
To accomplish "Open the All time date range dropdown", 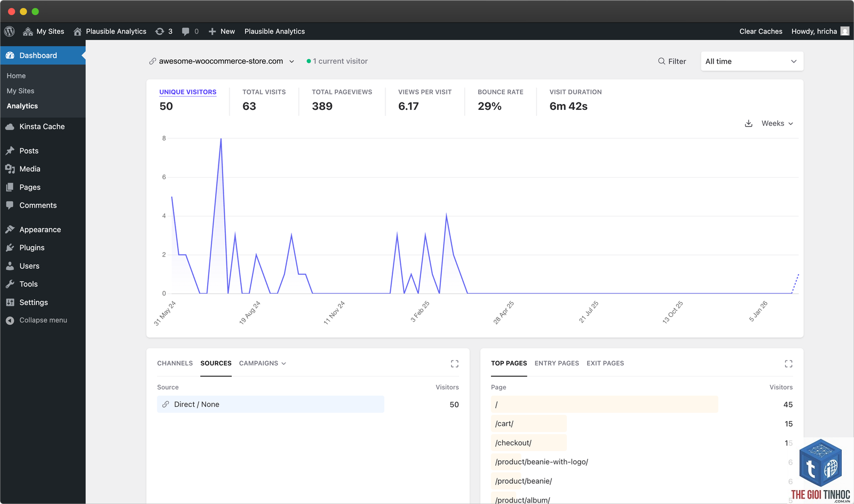I will tap(752, 61).
